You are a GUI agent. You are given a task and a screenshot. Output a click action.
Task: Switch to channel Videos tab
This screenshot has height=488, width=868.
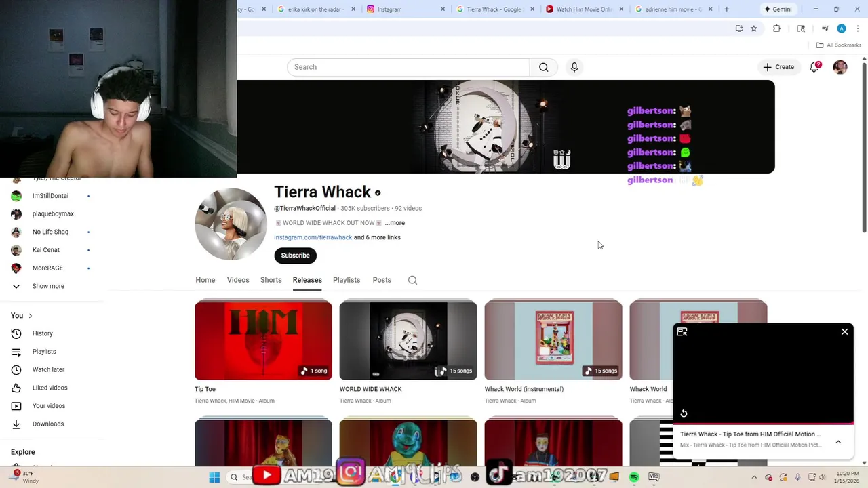pyautogui.click(x=238, y=280)
